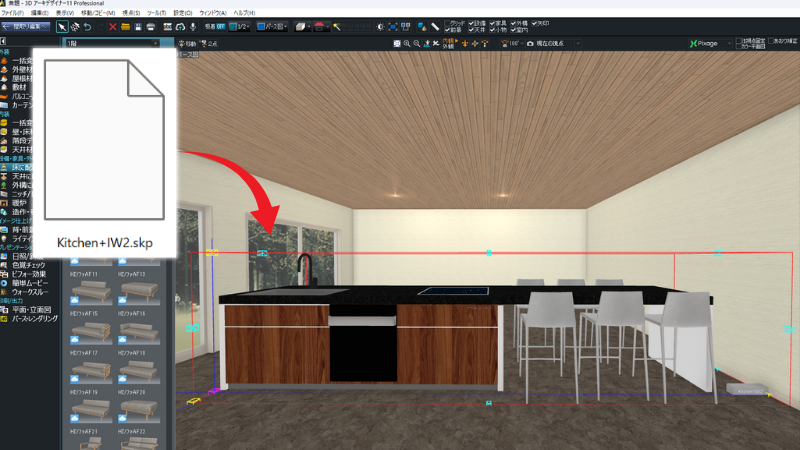Click the magic wand icon
Viewport: 800px width, 450px height.
click(337, 27)
